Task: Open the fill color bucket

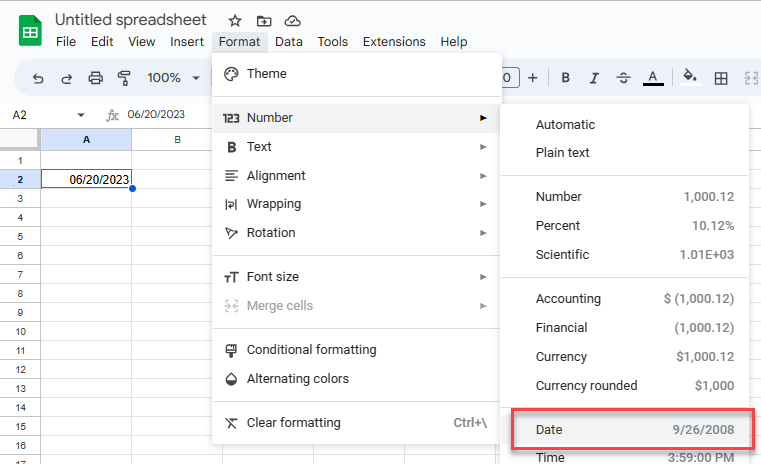Action: pyautogui.click(x=689, y=77)
